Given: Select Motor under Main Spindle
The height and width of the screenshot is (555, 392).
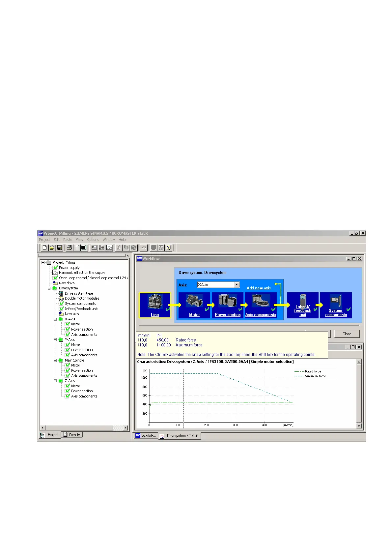Looking at the screenshot, I should (75, 365).
